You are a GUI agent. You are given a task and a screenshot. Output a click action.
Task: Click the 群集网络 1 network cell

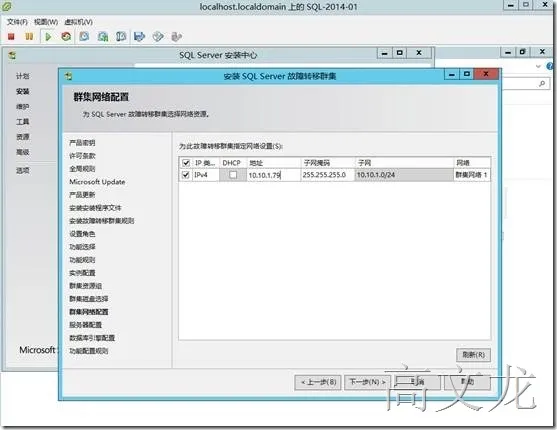[x=472, y=175]
